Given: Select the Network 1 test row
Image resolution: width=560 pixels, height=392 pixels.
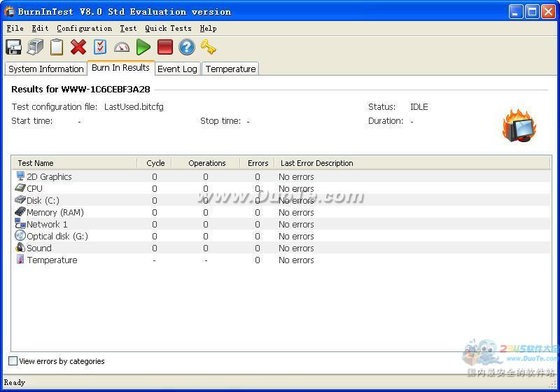Looking at the screenshot, I should [x=281, y=224].
